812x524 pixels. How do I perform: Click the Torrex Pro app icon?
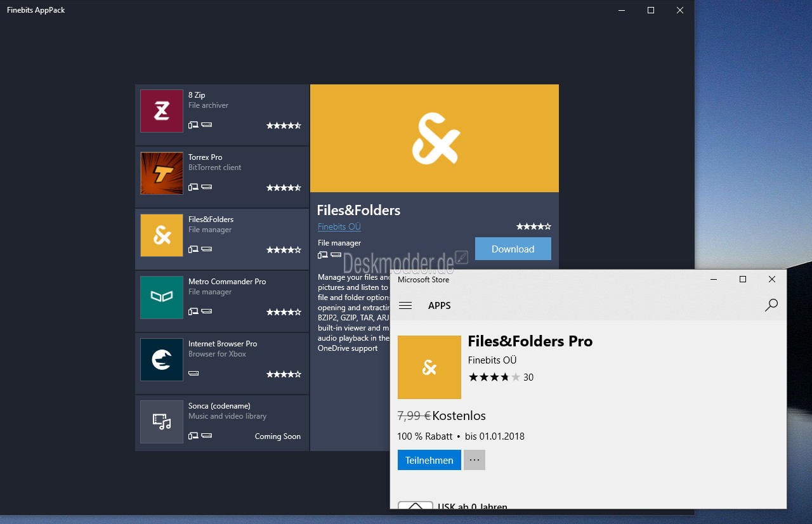162,173
